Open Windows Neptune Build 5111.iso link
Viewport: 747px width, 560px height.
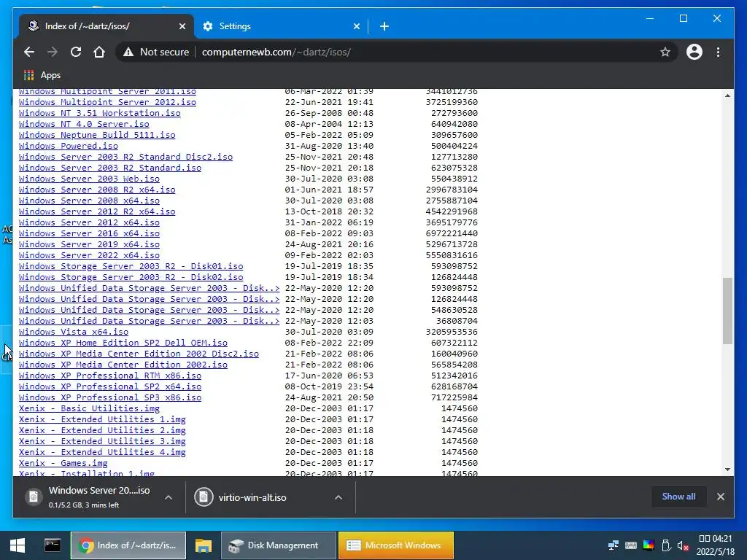pos(97,135)
